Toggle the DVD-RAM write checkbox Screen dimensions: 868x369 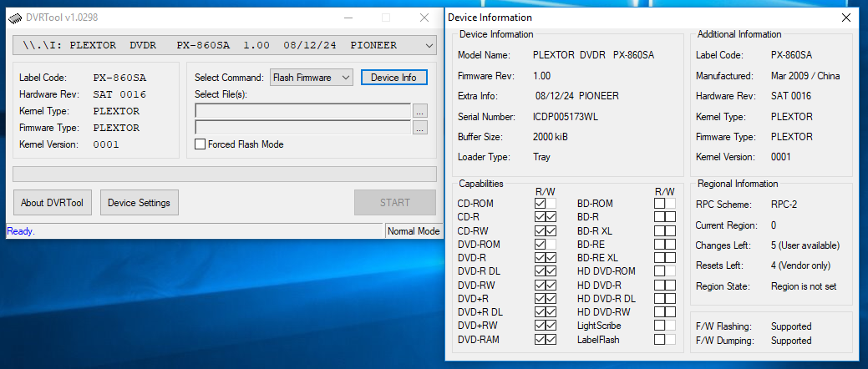click(x=551, y=340)
